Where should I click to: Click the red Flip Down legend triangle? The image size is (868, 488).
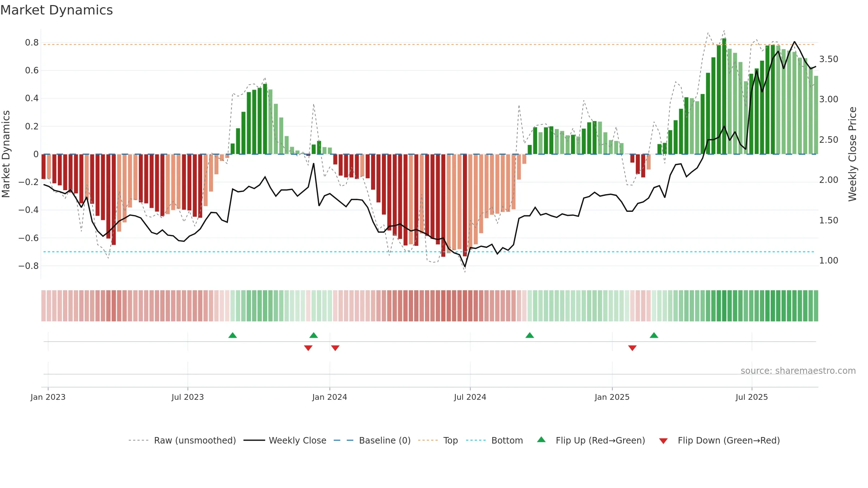coord(663,441)
